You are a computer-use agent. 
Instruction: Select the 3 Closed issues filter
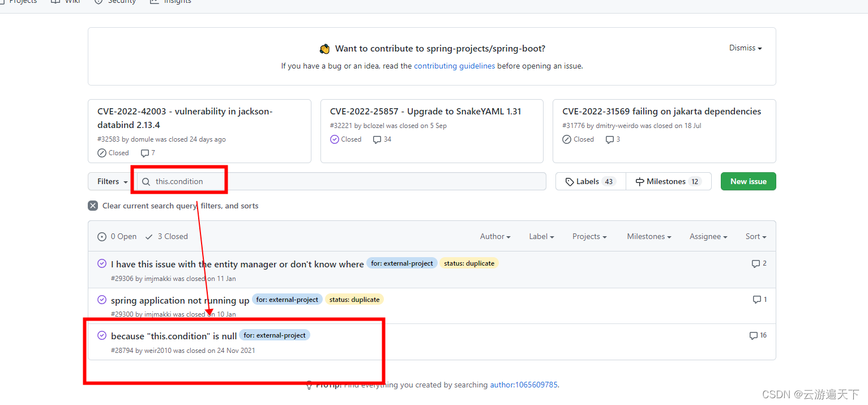pos(166,236)
